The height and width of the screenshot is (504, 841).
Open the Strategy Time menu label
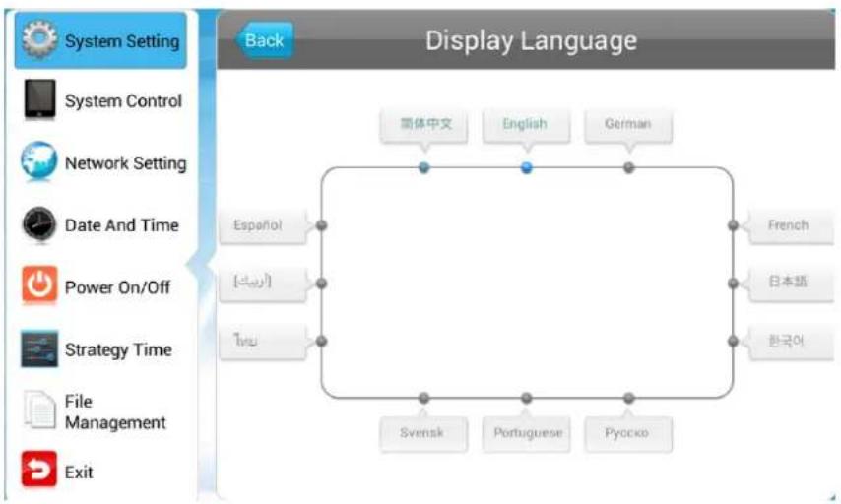[x=118, y=349]
